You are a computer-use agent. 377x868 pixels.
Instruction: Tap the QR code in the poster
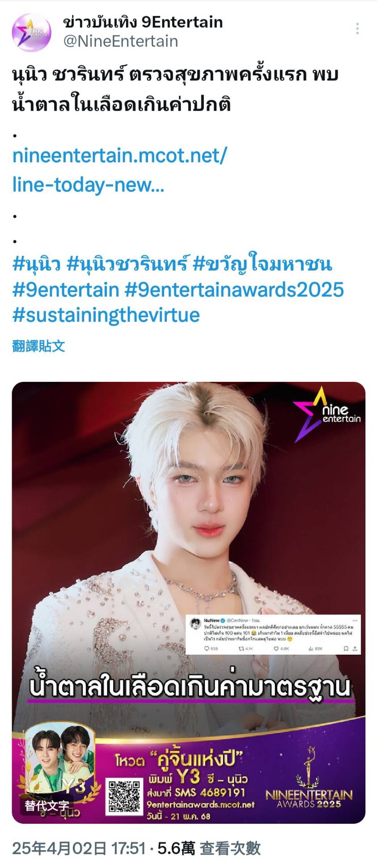click(124, 796)
